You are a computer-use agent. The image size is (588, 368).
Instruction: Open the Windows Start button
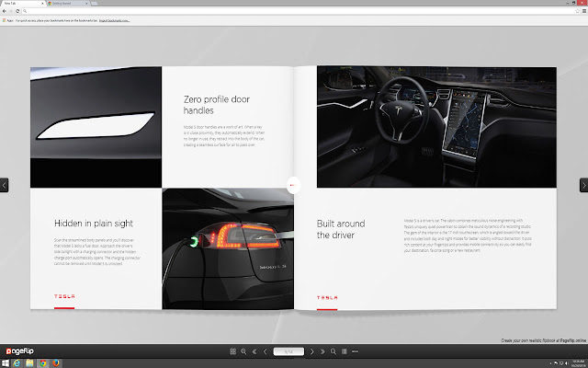pyautogui.click(x=6, y=363)
